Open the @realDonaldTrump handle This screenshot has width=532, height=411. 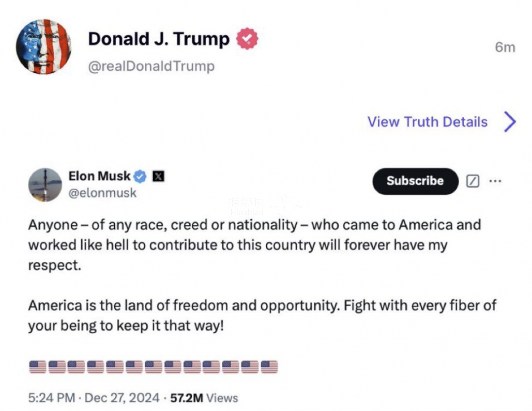(151, 66)
